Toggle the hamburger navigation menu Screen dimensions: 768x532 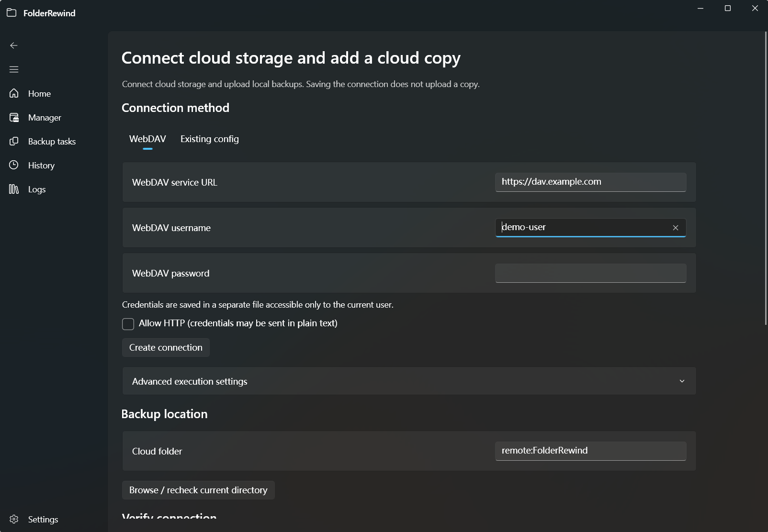click(14, 69)
